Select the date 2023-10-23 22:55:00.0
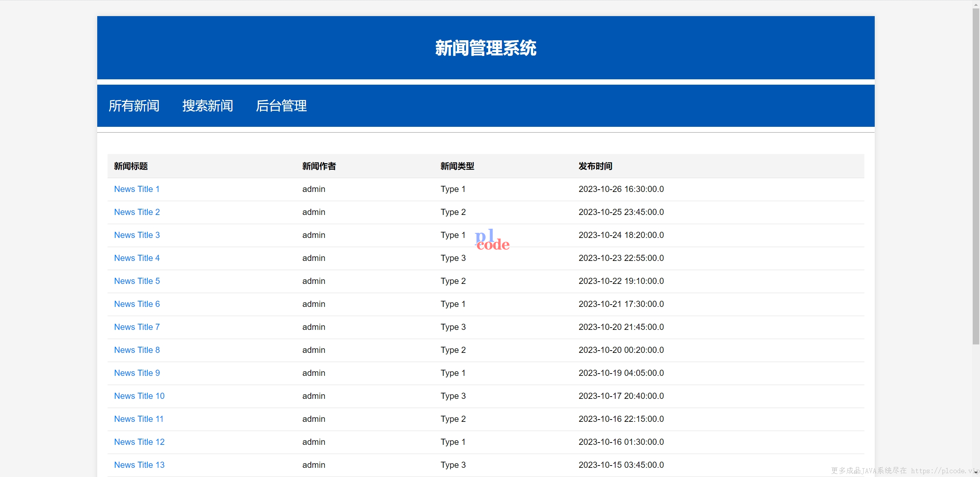 [621, 258]
